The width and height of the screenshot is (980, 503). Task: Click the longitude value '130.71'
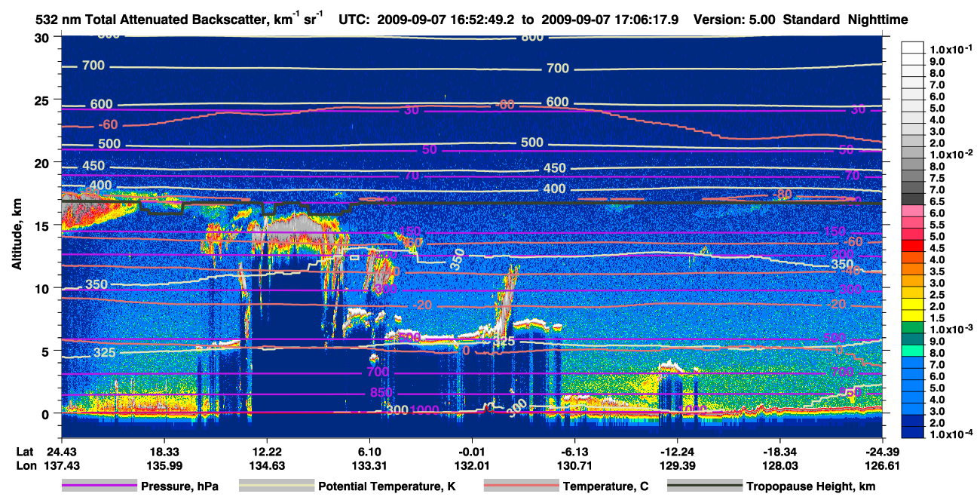click(574, 465)
